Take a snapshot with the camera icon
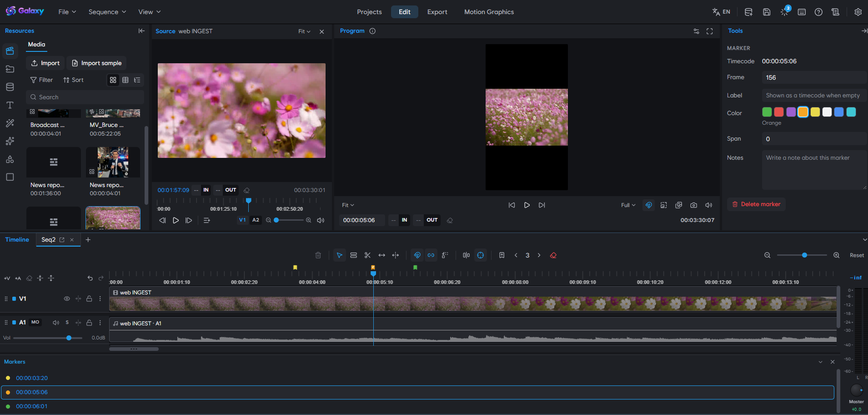Viewport: 868px width, 415px height. point(693,205)
